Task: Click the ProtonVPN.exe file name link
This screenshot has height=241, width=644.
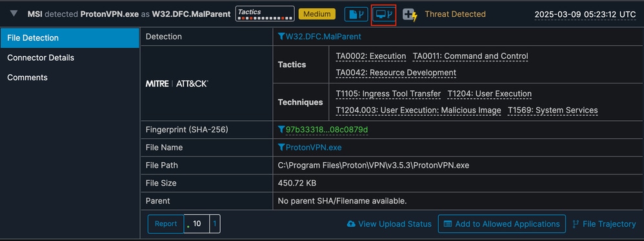Action: [314, 148]
